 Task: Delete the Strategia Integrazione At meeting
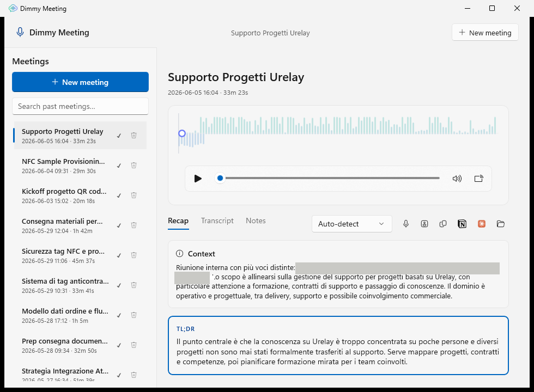click(x=134, y=375)
